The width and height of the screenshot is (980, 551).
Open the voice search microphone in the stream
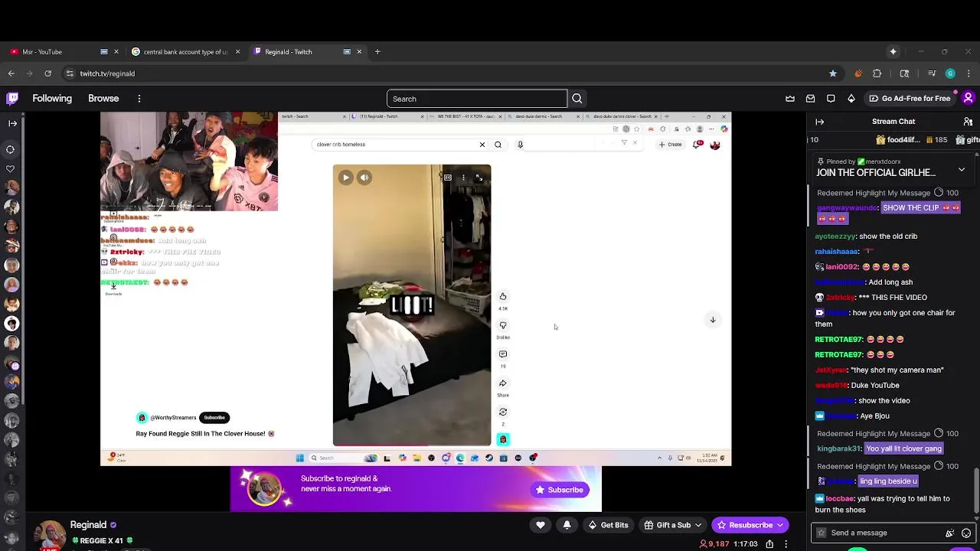[520, 145]
